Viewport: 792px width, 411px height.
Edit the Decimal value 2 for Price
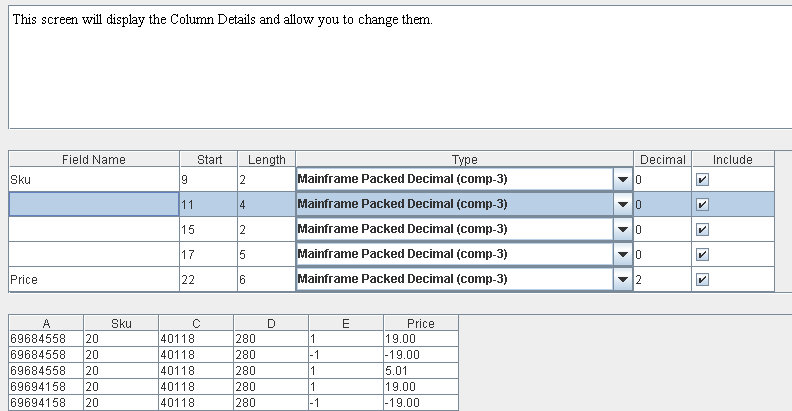661,280
